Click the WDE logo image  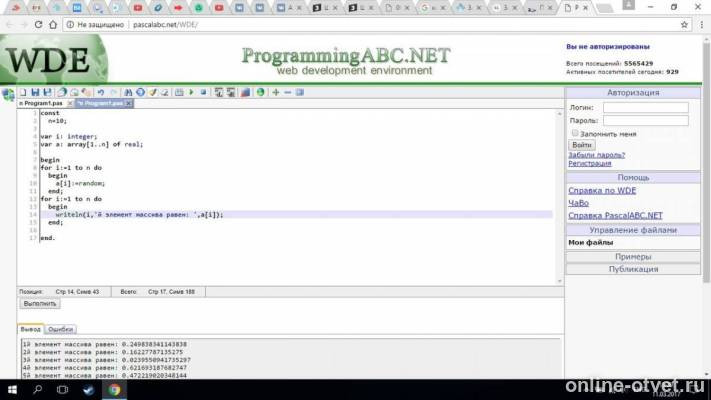[54, 59]
